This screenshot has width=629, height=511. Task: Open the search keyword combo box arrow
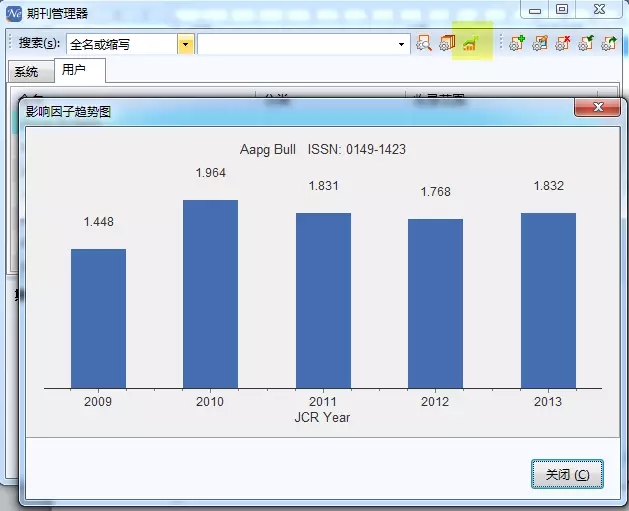click(401, 44)
